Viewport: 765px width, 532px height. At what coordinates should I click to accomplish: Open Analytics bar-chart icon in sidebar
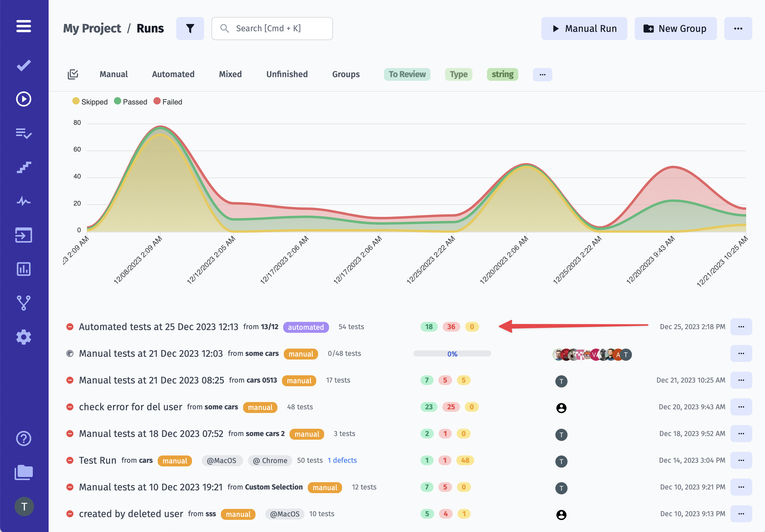coord(24,269)
